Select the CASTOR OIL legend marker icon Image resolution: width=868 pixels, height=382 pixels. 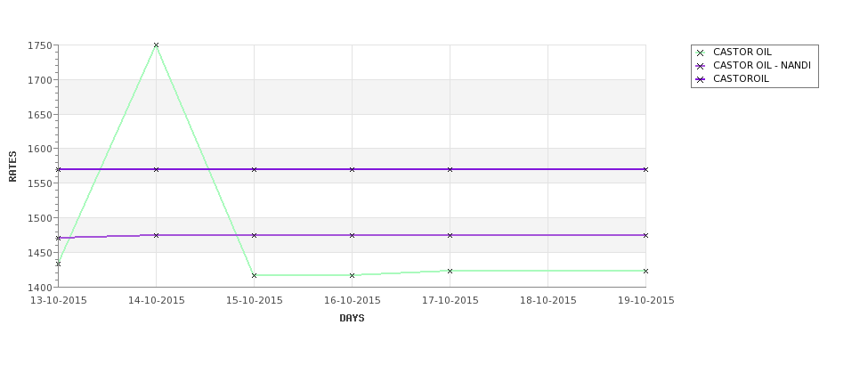[x=701, y=53]
